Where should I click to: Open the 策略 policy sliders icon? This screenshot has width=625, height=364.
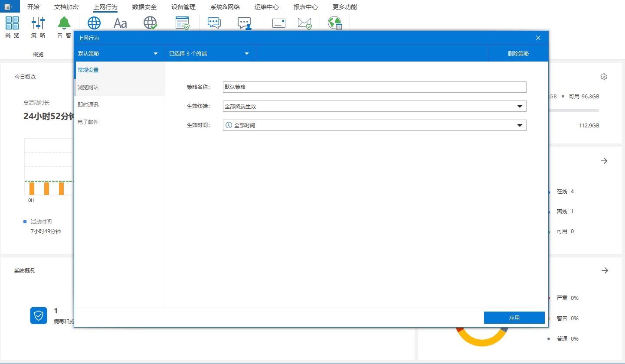coord(38,23)
